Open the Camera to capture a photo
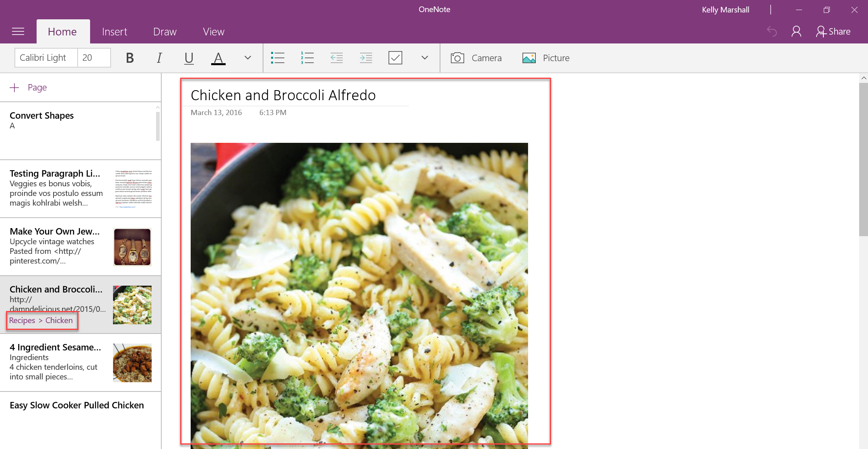The width and height of the screenshot is (868, 449). (477, 58)
